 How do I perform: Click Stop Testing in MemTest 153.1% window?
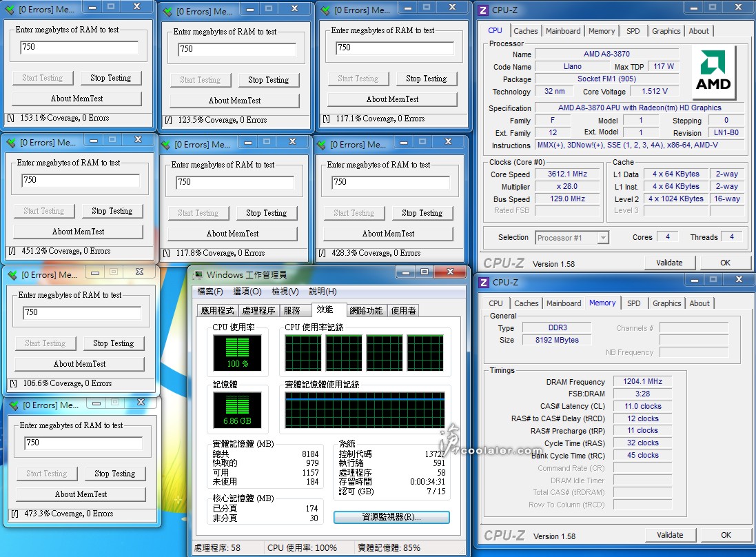(x=111, y=78)
